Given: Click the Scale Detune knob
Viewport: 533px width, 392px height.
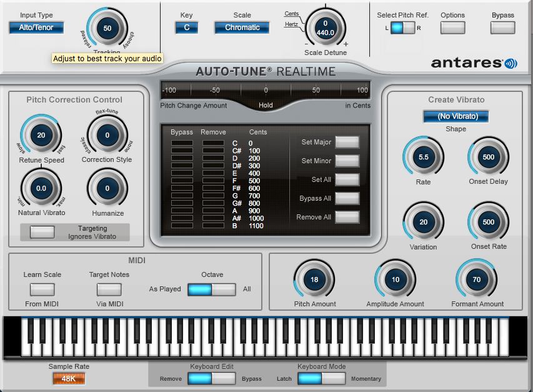Looking at the screenshot, I should (326, 28).
